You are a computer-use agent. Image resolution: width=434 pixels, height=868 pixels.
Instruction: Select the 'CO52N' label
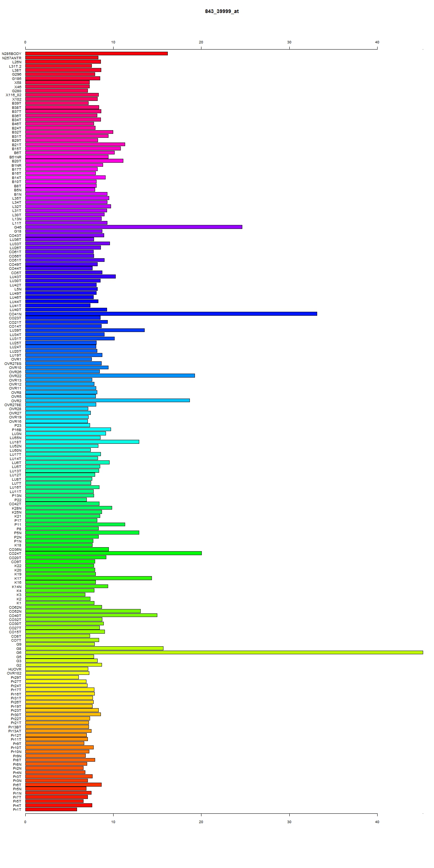[15, 611]
